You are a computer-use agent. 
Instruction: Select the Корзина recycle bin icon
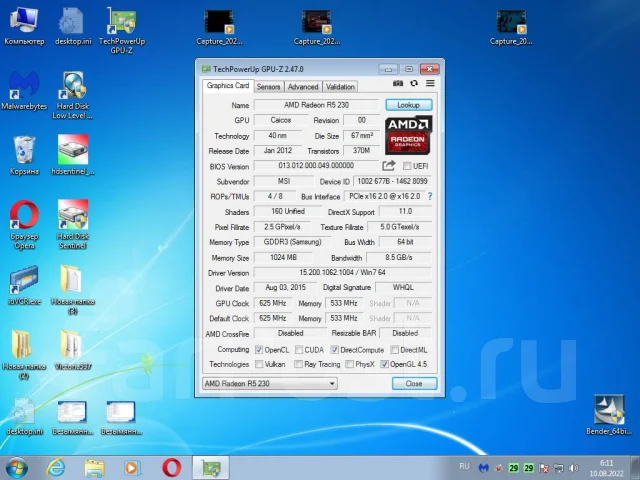pos(24,156)
